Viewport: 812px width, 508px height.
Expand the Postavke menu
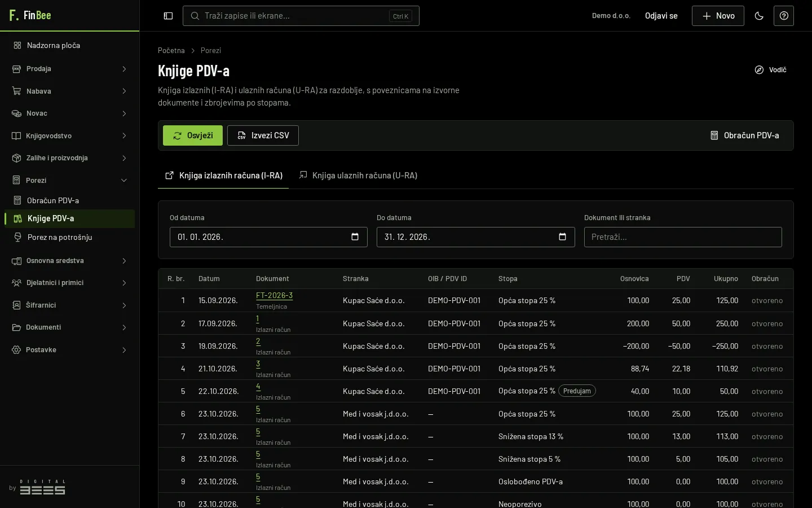coord(69,350)
